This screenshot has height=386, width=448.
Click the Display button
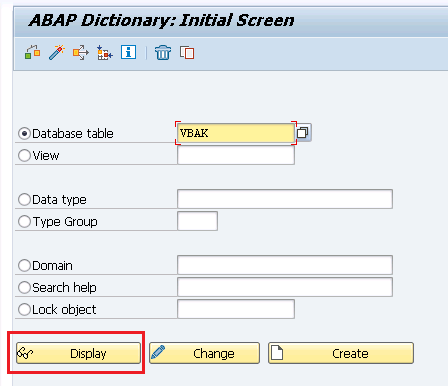pos(78,353)
